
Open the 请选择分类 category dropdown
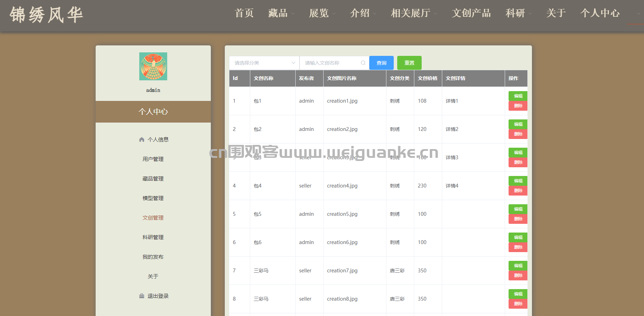coord(264,63)
